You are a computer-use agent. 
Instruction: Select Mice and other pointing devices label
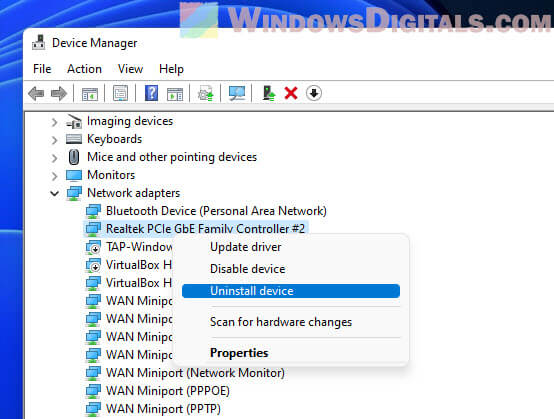pos(172,157)
